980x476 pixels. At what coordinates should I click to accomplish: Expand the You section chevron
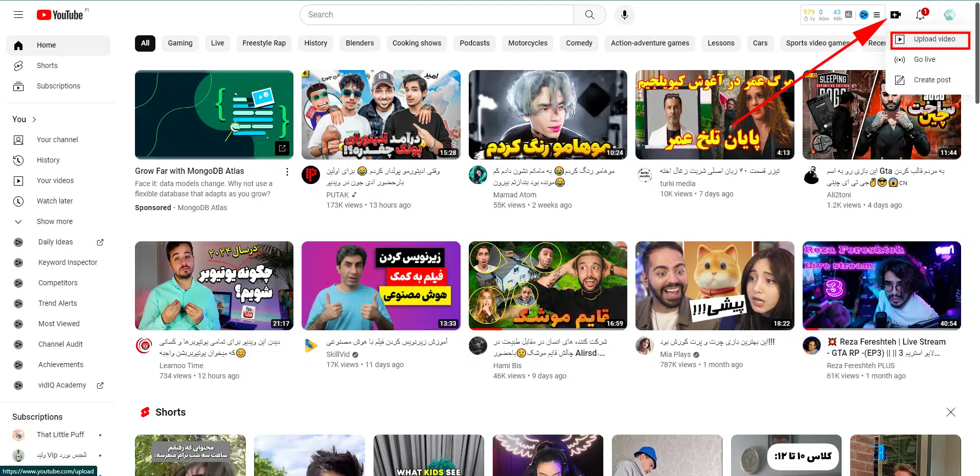(34, 119)
